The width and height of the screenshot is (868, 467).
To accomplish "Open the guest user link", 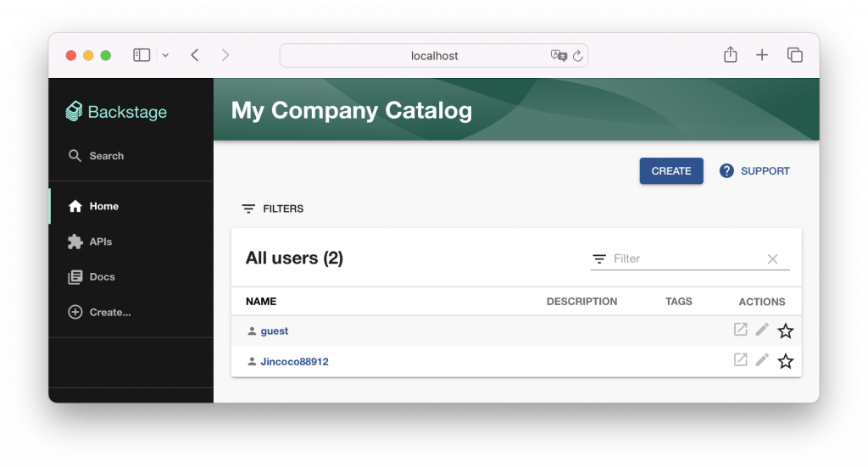I will (274, 331).
